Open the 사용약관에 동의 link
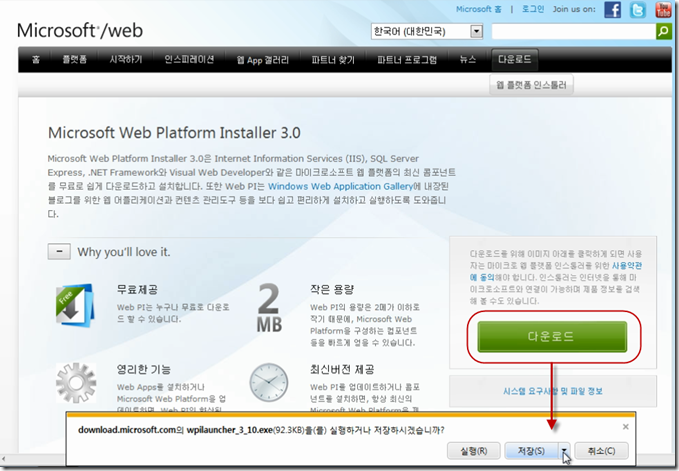The width and height of the screenshot is (679, 471). [x=556, y=271]
